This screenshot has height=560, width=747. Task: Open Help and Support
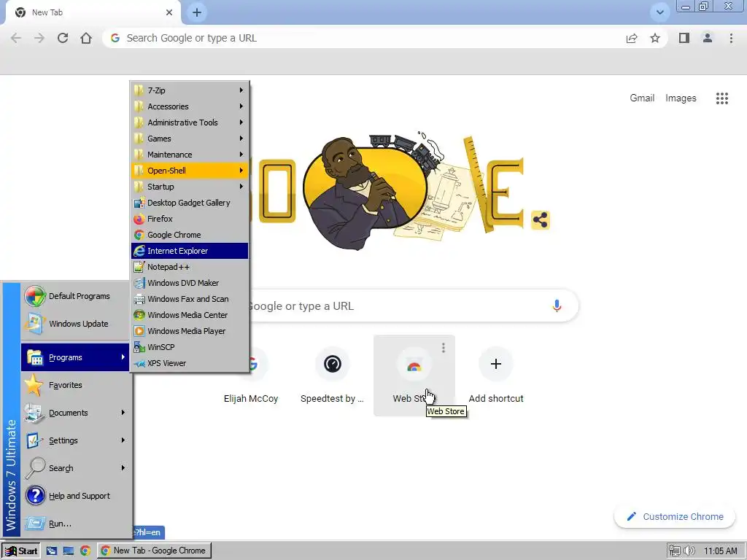(75, 496)
